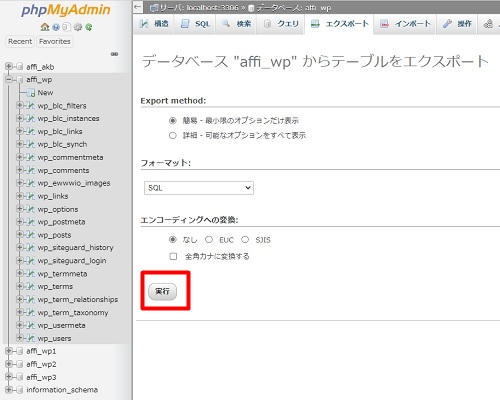This screenshot has width=500, height=400.
Task: Click the table icon beside wp_options
Action: coord(30,209)
